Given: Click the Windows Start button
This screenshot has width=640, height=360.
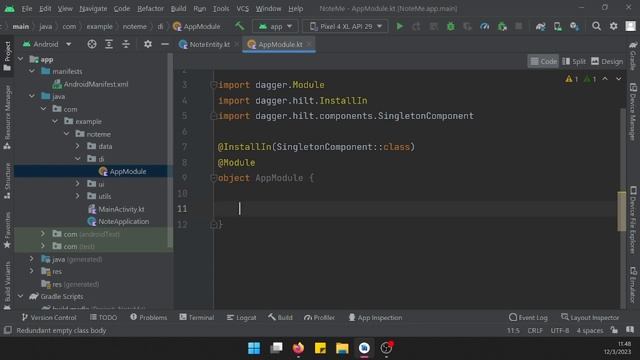Looking at the screenshot, I should point(254,348).
